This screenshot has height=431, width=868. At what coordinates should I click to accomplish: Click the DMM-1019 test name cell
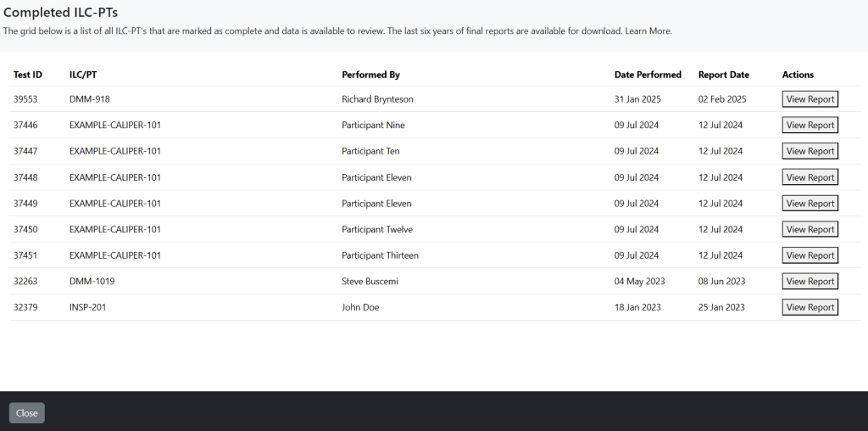coord(92,282)
